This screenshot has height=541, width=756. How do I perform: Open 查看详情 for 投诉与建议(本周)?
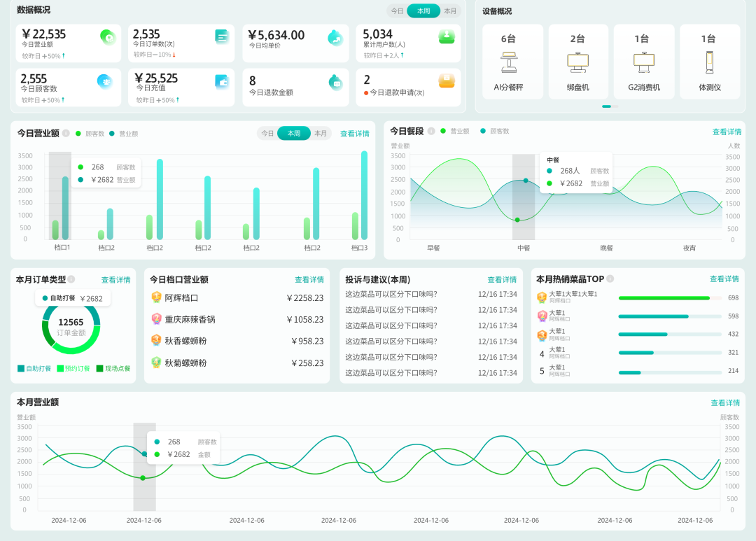(502, 280)
